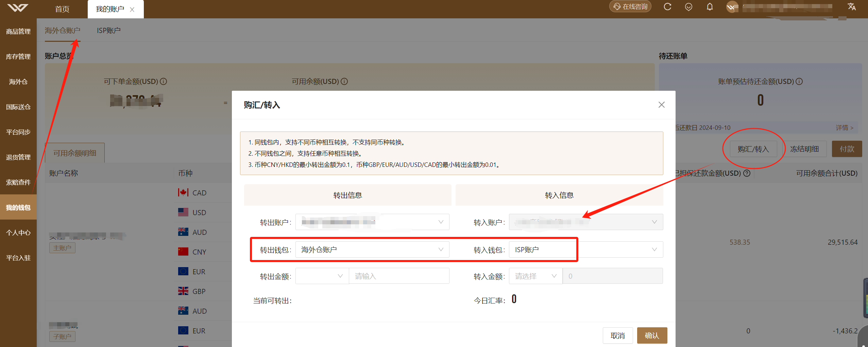This screenshot has height=347, width=868.
Task: Close the 我的账户 tab
Action: pos(132,10)
